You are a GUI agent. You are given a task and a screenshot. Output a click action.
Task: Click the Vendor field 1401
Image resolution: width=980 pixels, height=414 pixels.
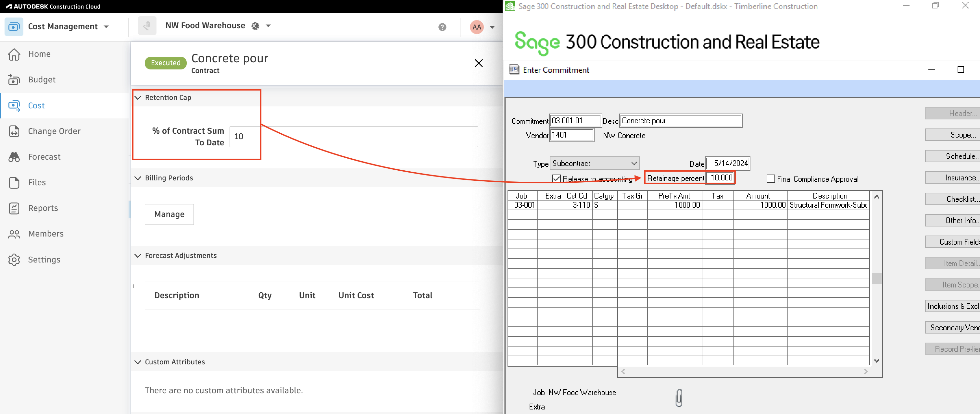pyautogui.click(x=572, y=135)
